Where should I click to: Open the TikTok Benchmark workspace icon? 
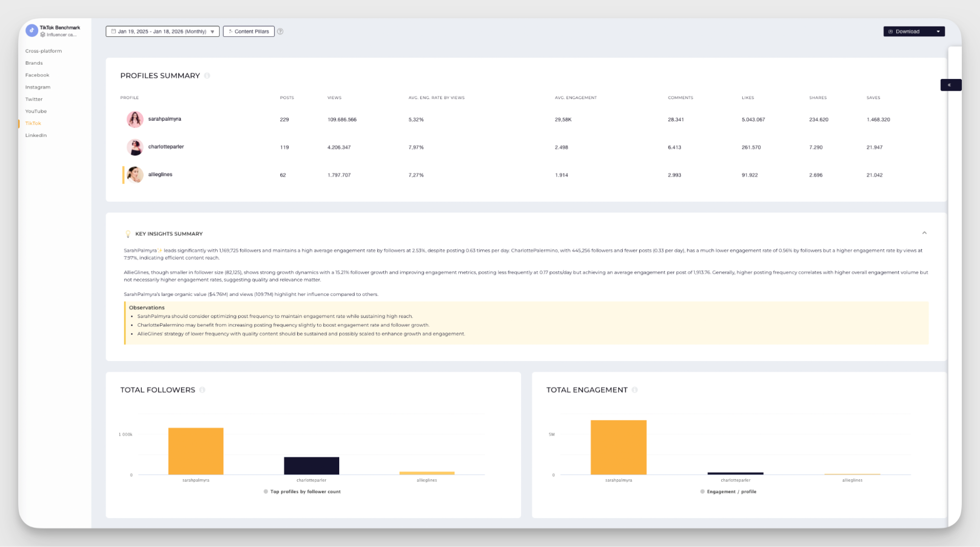[x=31, y=30]
